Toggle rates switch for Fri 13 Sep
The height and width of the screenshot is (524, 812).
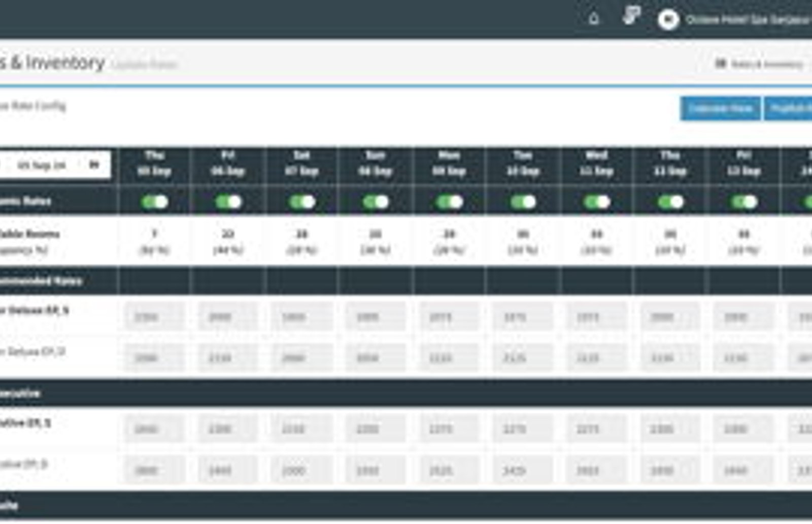(x=744, y=202)
